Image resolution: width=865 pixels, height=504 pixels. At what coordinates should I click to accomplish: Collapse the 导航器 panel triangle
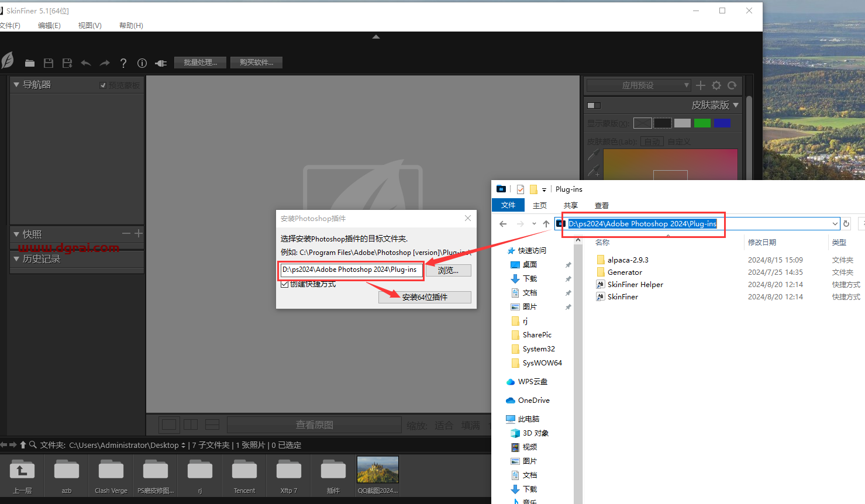[x=16, y=85]
